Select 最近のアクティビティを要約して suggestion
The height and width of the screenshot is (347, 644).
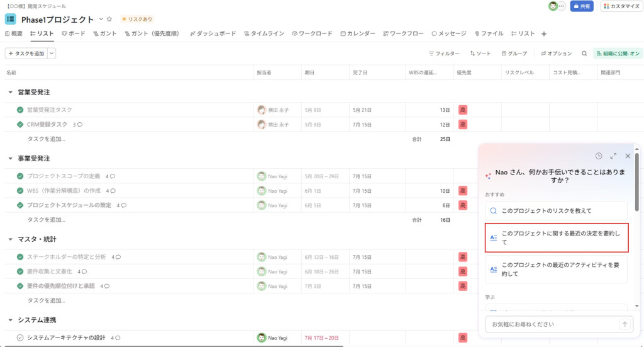coord(556,270)
